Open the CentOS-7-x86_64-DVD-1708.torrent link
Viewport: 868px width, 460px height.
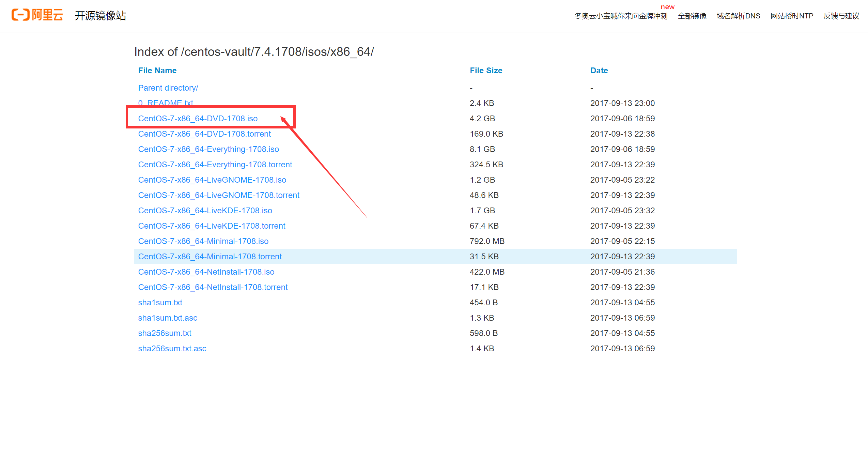coord(204,134)
